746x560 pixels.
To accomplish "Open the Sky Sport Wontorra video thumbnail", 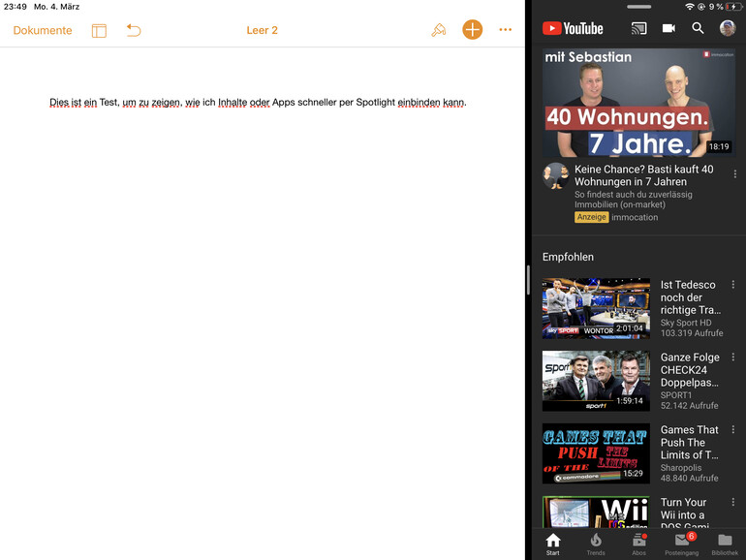I will point(596,308).
